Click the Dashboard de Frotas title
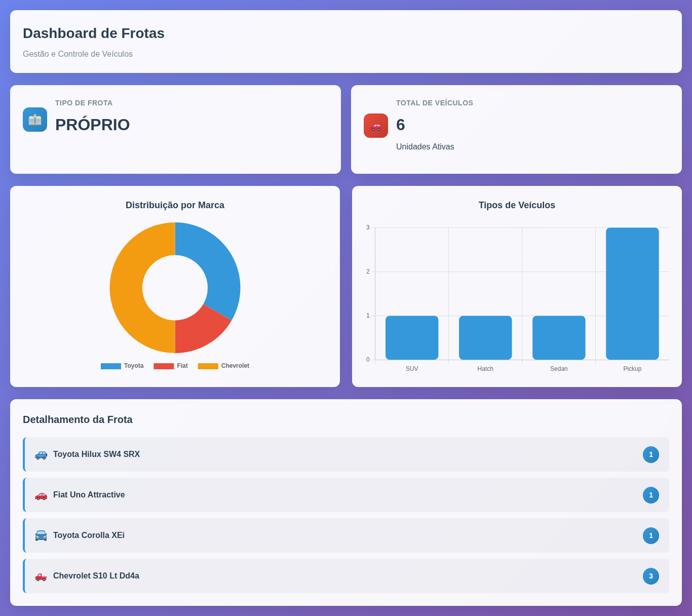The height and width of the screenshot is (616, 692). click(94, 33)
